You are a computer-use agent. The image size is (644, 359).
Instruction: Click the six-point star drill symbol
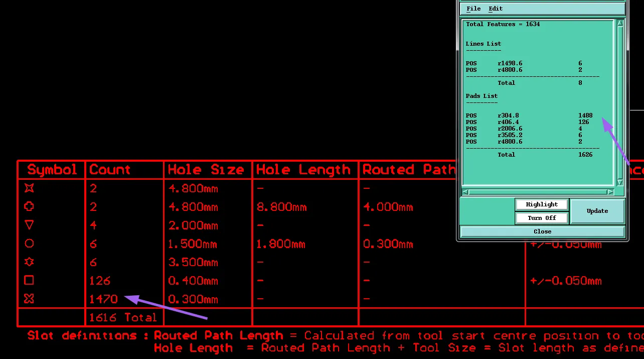[x=29, y=262]
